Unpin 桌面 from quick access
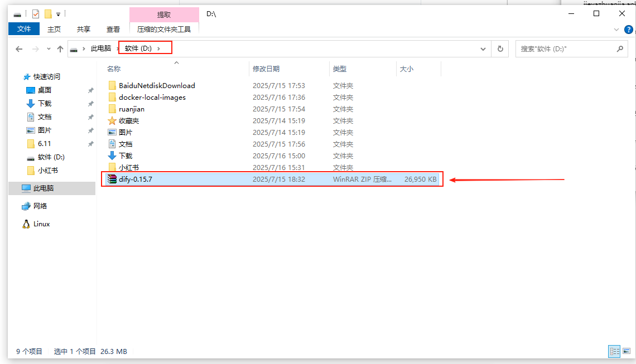 [x=90, y=90]
